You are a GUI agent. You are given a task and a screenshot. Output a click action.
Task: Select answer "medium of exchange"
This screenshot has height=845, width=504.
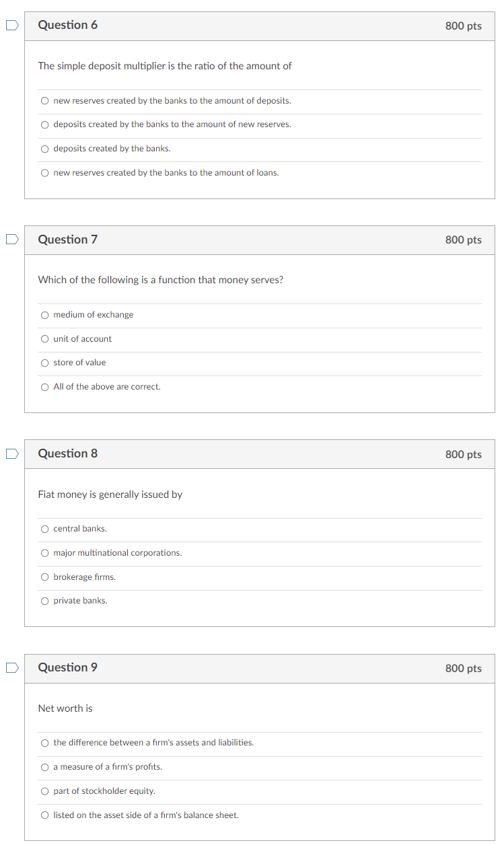coord(44,315)
